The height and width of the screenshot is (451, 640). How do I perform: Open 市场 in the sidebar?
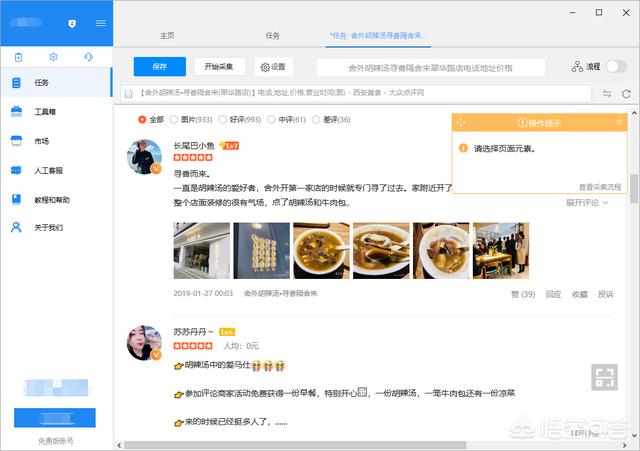coord(40,141)
